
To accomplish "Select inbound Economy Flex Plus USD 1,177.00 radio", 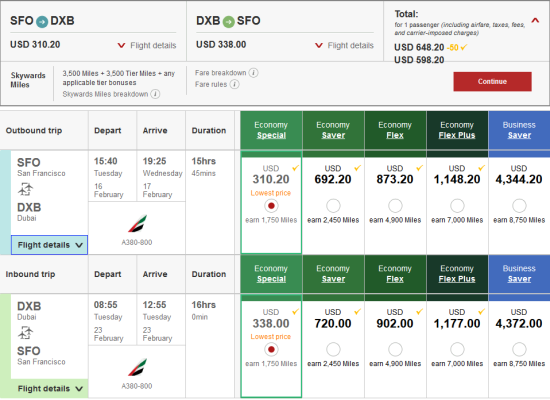I will 457,349.
